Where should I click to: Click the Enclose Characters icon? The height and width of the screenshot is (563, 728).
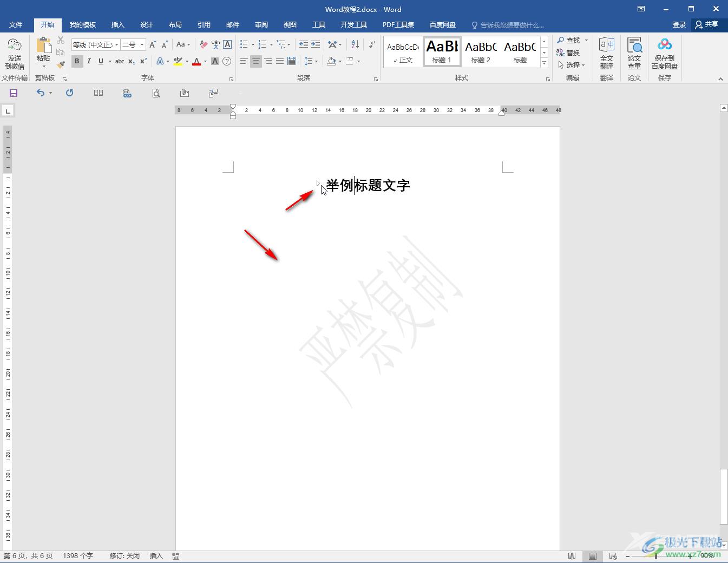pyautogui.click(x=227, y=61)
